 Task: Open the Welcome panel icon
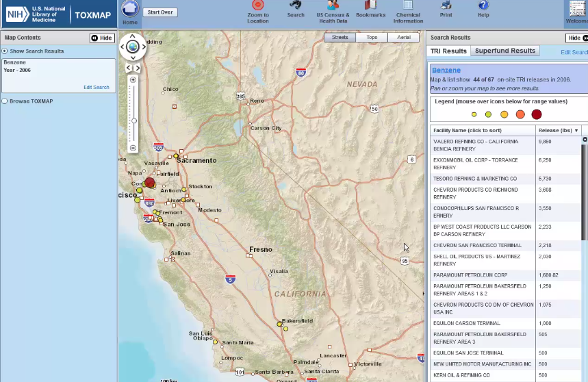point(577,12)
